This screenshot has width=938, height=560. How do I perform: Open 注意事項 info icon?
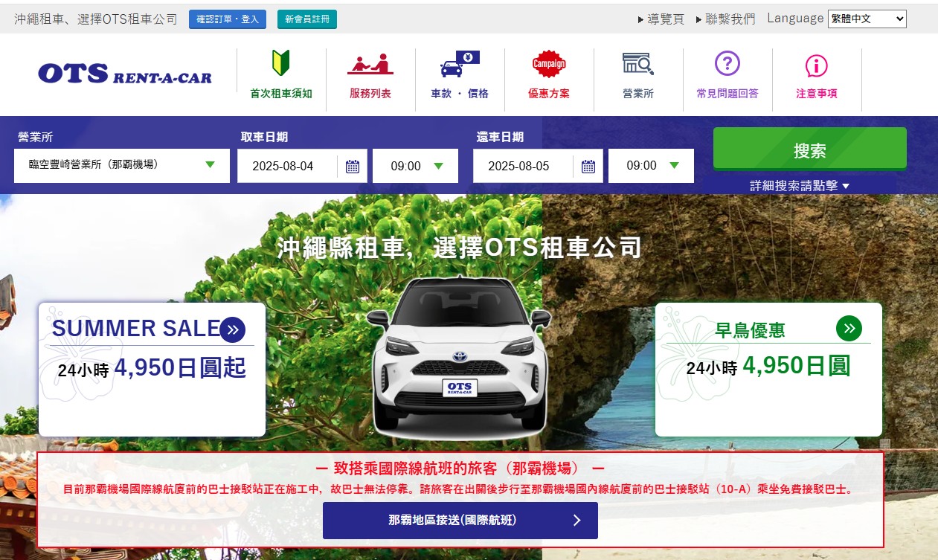(x=817, y=65)
